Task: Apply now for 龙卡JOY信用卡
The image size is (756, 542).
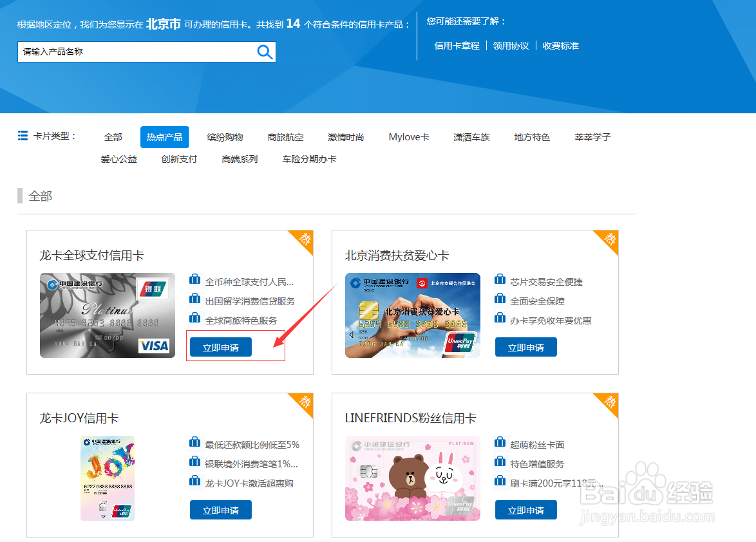Action: 221,510
